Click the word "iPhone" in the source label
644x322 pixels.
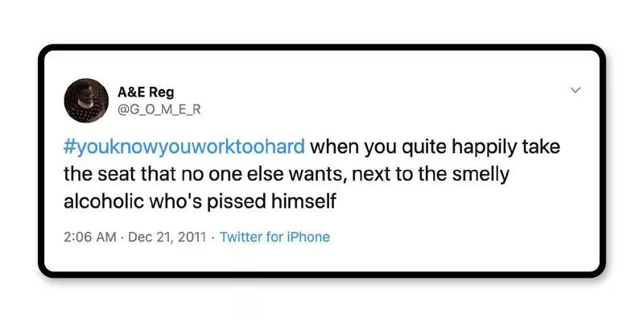tap(305, 237)
